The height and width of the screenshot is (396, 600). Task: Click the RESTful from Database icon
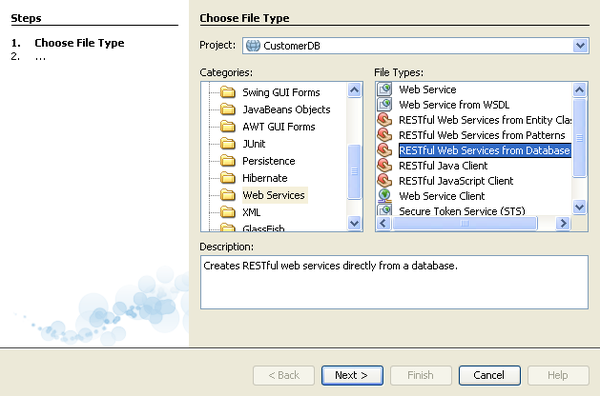click(x=385, y=150)
